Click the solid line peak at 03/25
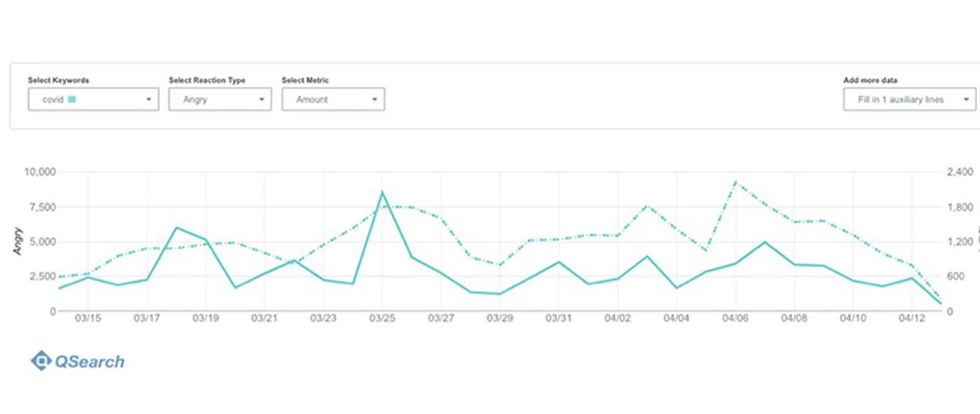This screenshot has height=414, width=980. point(382,192)
